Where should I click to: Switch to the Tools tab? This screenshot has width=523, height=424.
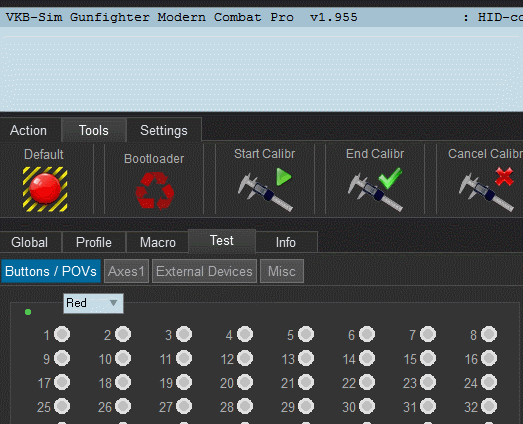coord(94,130)
